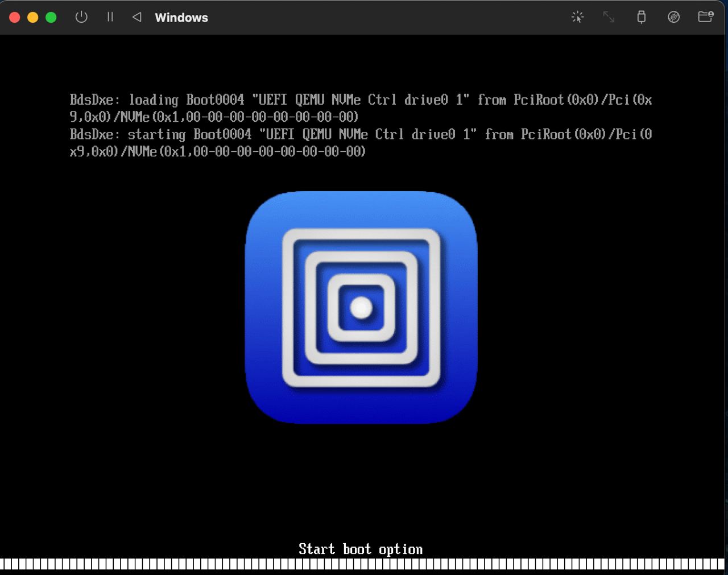Open the CD/DVD drive image menu
Image resolution: width=728 pixels, height=575 pixels.
673,17
